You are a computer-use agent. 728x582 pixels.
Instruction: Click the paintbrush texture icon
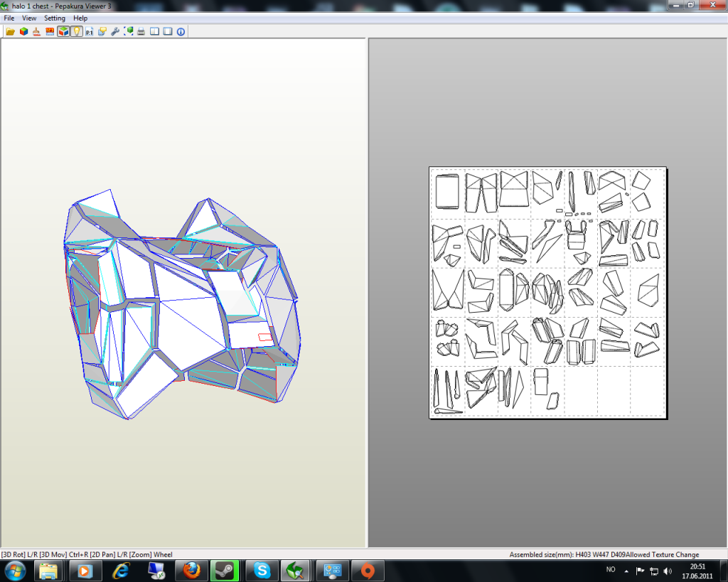click(37, 31)
